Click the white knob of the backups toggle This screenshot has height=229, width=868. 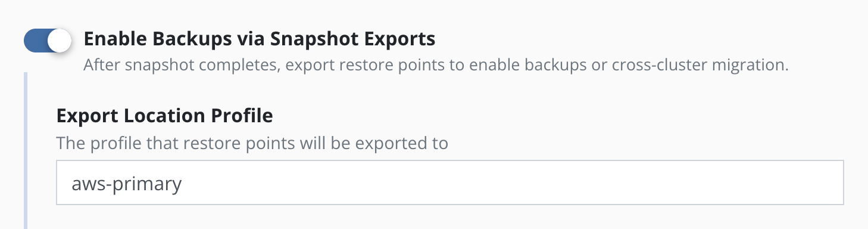[59, 41]
